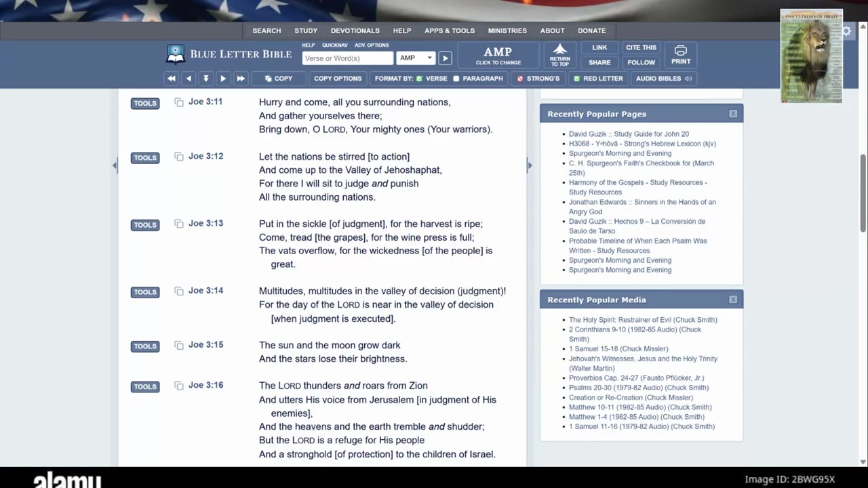
Task: Open Tools for Joe 3:16
Action: point(145,387)
